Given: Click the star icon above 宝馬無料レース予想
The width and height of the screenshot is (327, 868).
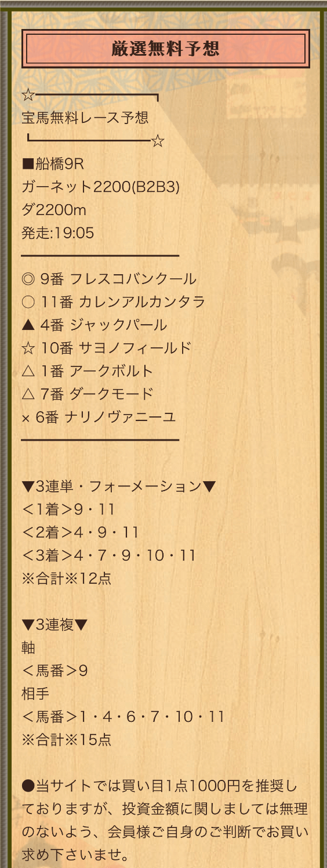Looking at the screenshot, I should pyautogui.click(x=28, y=95).
